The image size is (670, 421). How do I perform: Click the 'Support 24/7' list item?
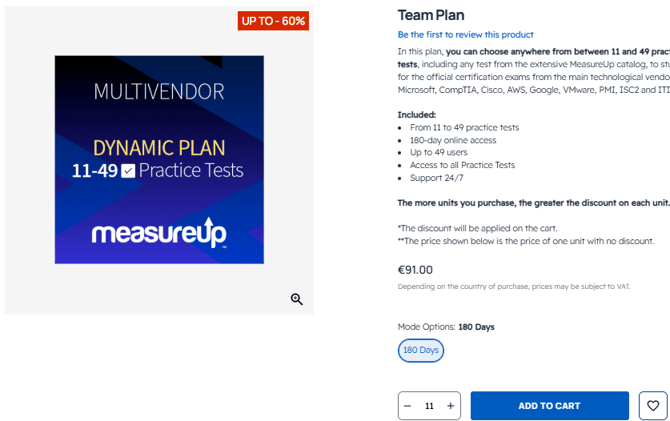point(436,178)
